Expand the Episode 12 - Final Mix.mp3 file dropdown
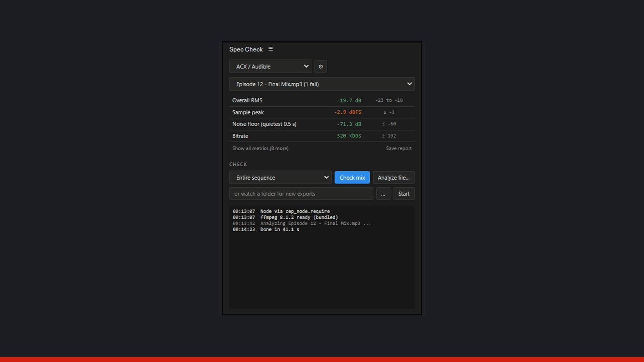This screenshot has height=362, width=644. (322, 84)
